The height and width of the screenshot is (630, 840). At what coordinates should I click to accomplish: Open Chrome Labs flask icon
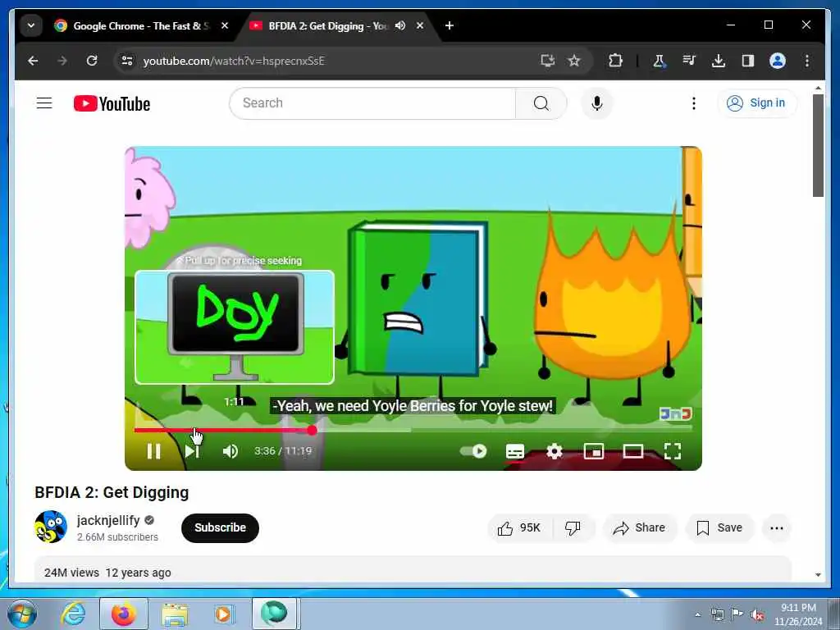660,61
